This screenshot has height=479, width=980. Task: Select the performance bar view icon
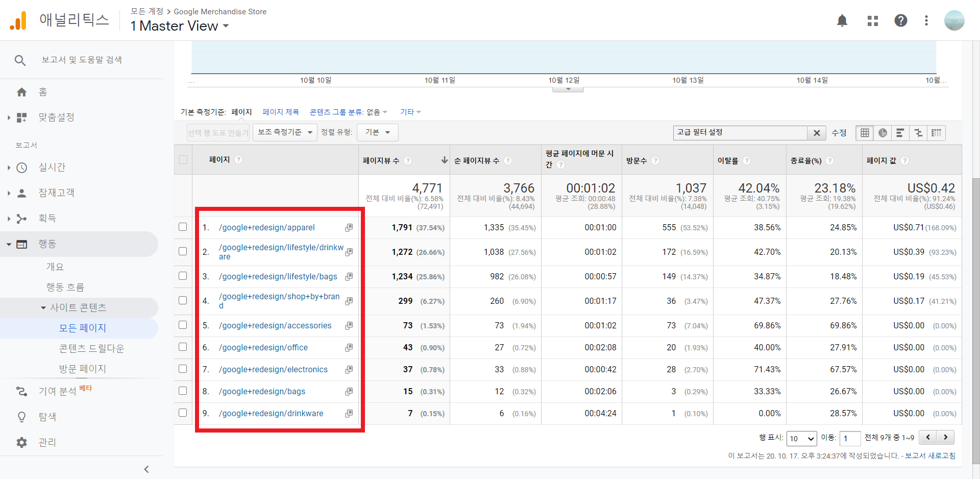point(900,133)
